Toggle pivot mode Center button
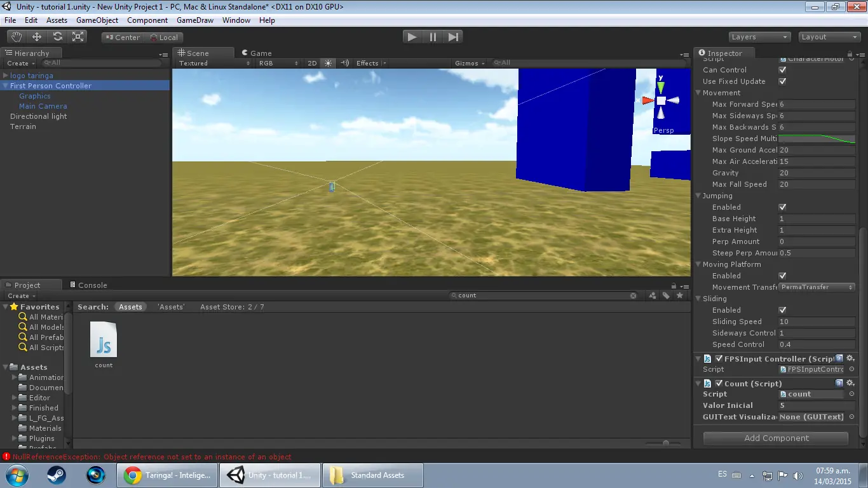The height and width of the screenshot is (488, 868). point(122,37)
